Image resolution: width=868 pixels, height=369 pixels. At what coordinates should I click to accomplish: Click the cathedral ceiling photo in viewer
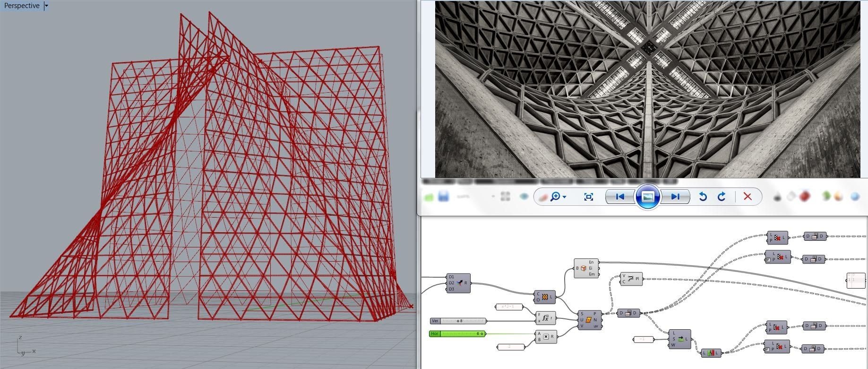click(647, 89)
